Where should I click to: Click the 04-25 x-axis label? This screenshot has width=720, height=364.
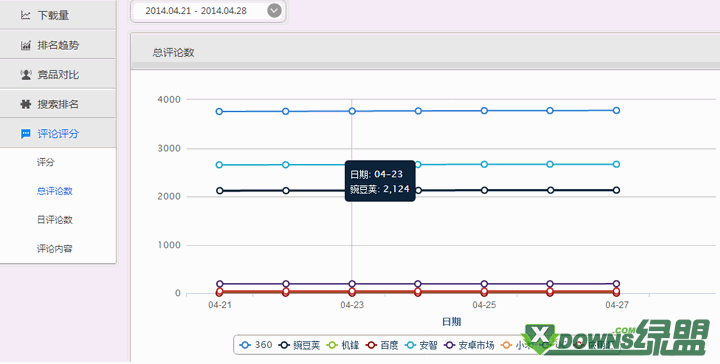tap(484, 305)
